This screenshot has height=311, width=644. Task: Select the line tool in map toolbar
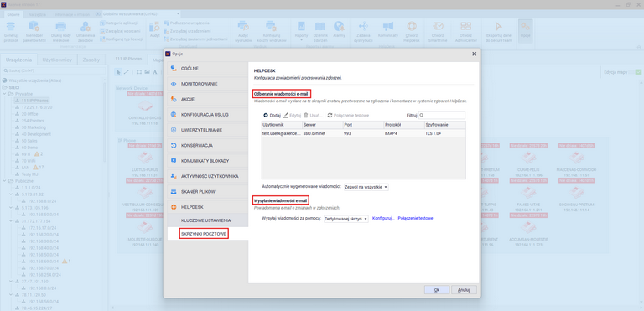click(126, 72)
